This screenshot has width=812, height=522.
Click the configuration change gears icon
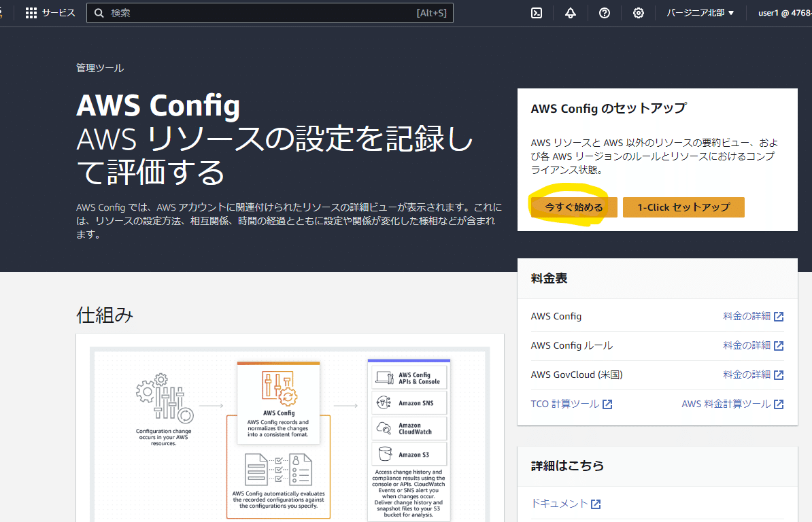pos(164,398)
